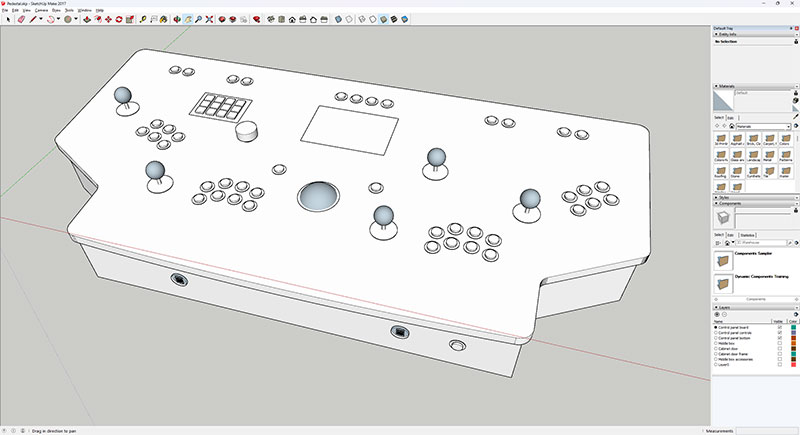Select the Arc tool

coord(50,19)
